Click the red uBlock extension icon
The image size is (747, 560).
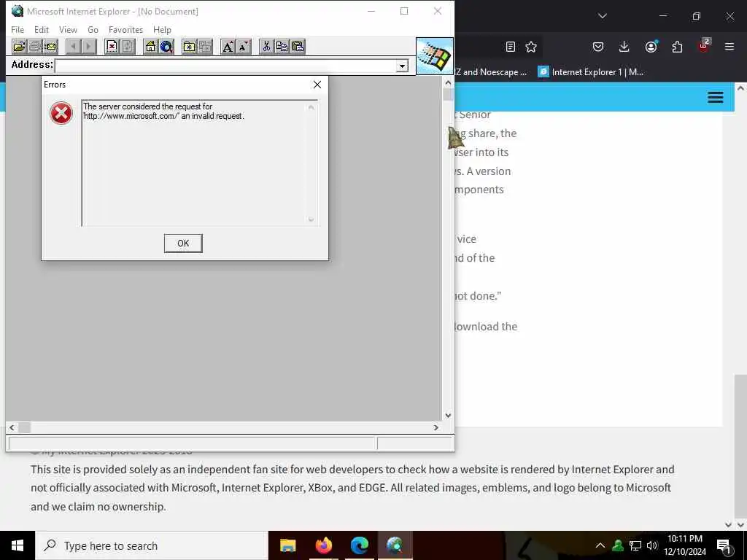tap(704, 46)
